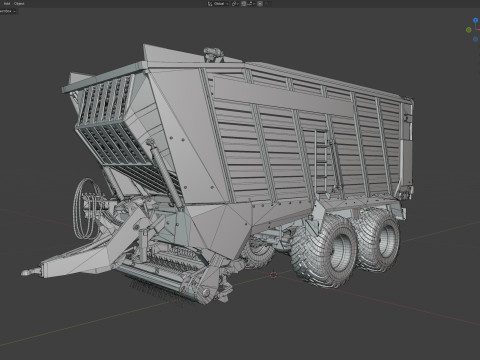The image size is (480, 360).
Task: Open the Global transform orientation dropdown
Action: pyautogui.click(x=218, y=4)
